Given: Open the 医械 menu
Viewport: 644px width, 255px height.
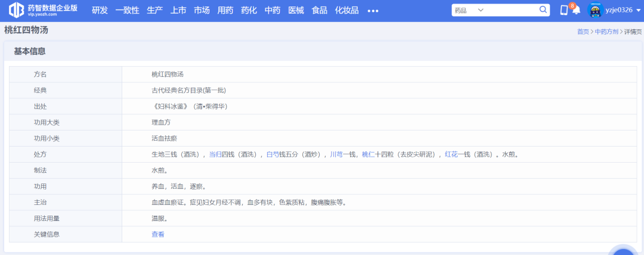Looking at the screenshot, I should pyautogui.click(x=296, y=11).
